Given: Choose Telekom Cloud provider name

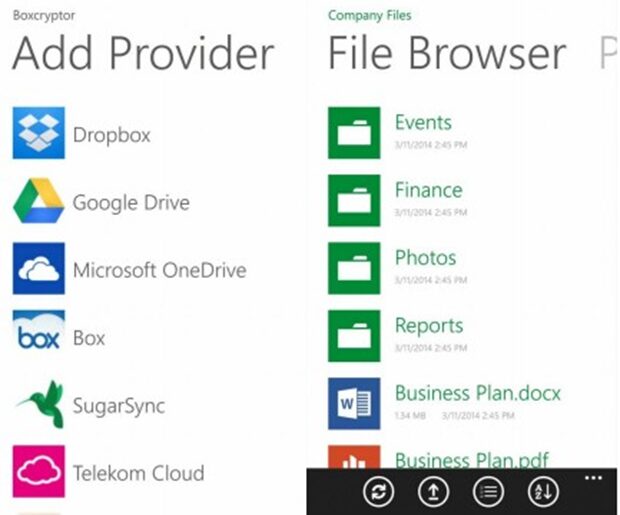Looking at the screenshot, I should tap(139, 473).
